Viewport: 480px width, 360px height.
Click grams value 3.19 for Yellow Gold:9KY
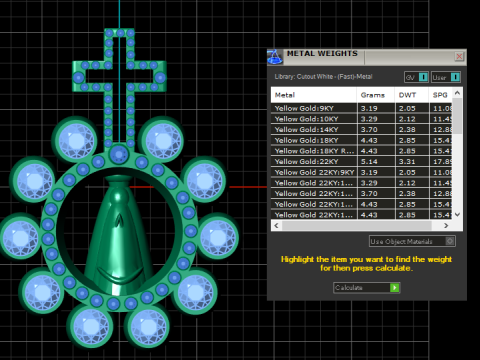tap(369, 108)
